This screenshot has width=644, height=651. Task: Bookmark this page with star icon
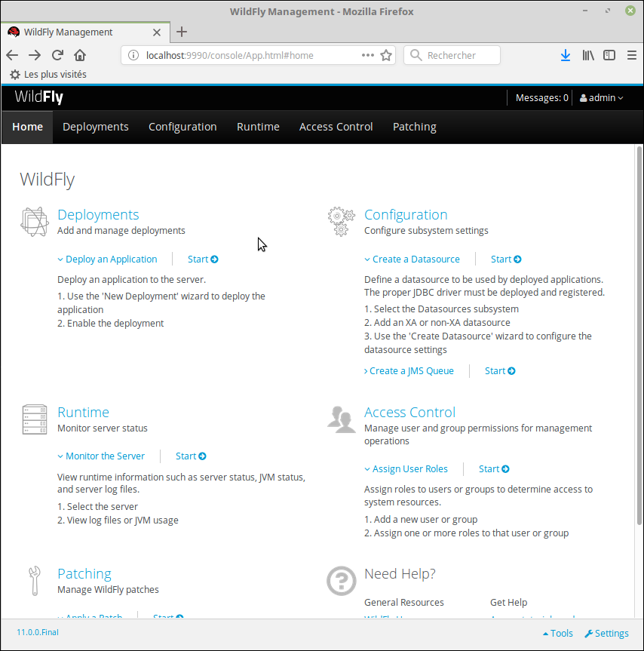(386, 55)
